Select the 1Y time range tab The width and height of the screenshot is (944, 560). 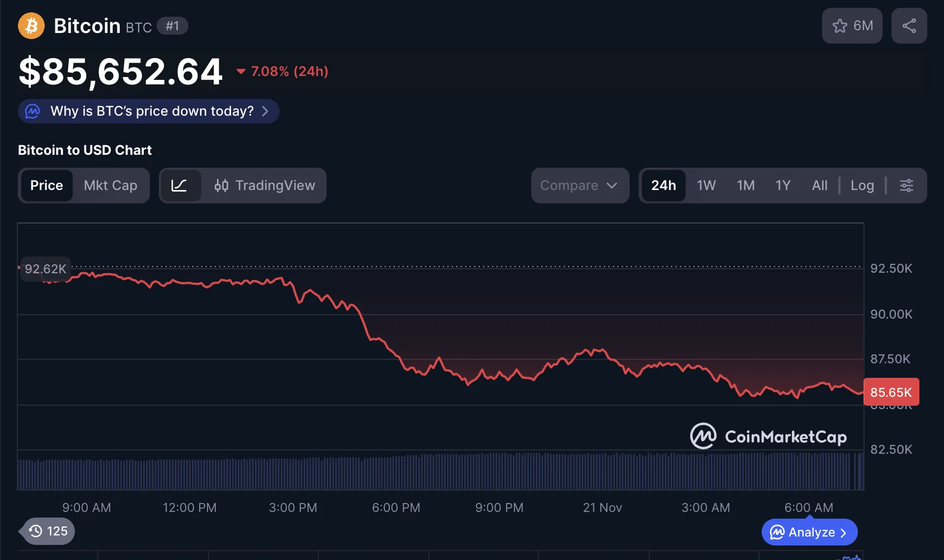pyautogui.click(x=782, y=186)
